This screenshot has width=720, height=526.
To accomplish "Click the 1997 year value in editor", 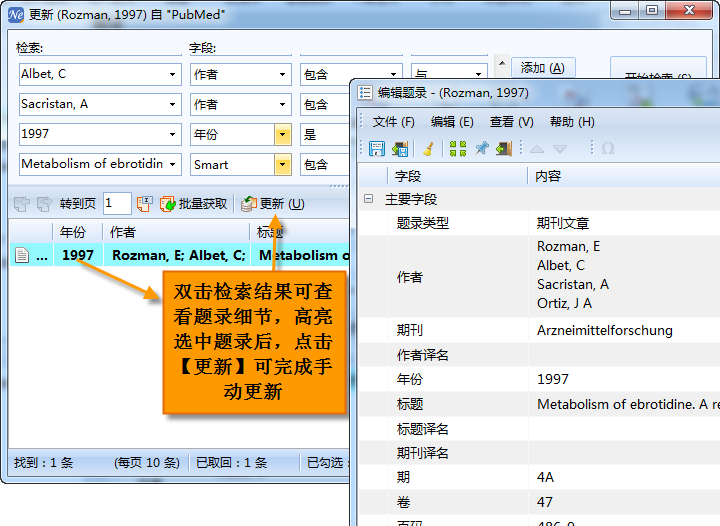I will [553, 380].
